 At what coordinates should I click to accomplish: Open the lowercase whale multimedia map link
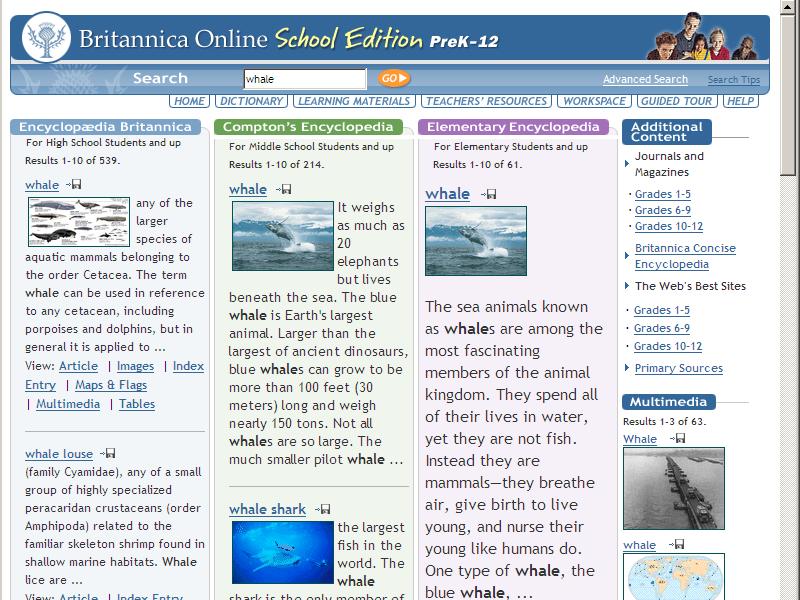(x=639, y=545)
